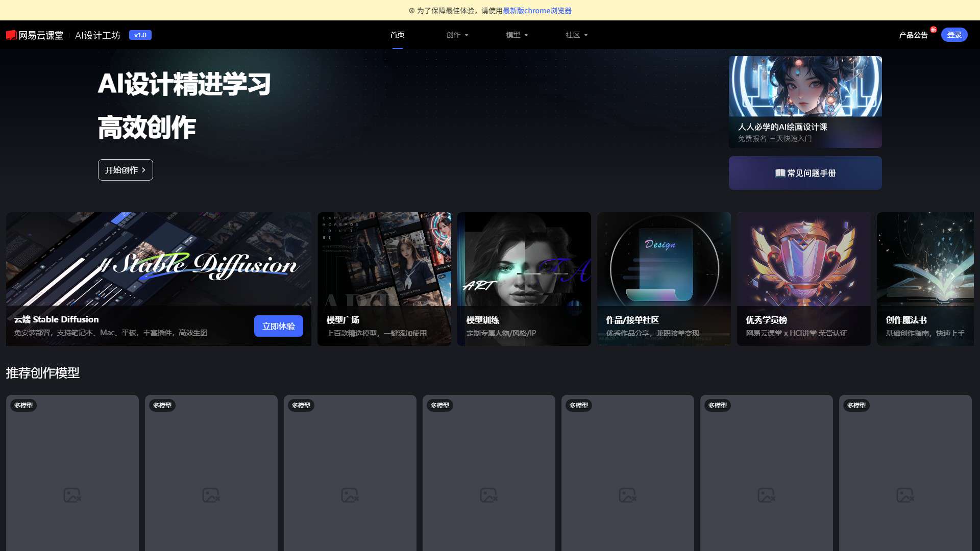Expand the 社区 dropdown menu
980x551 pixels.
[577, 35]
